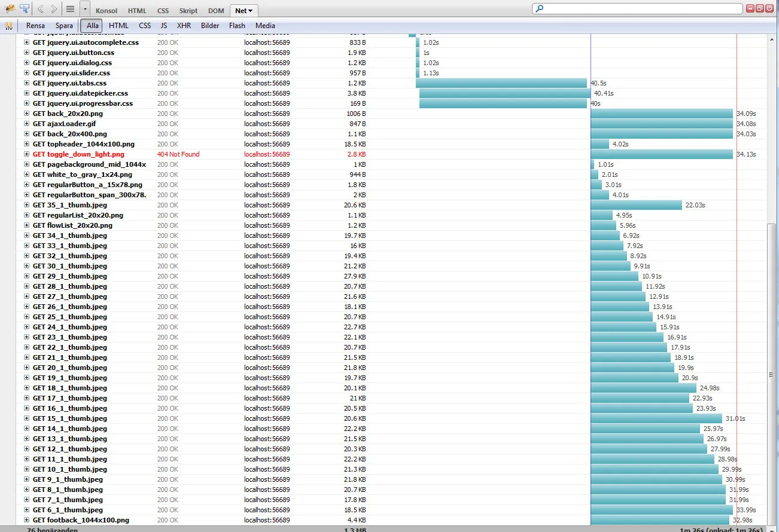Toggle the Alla filter
779x532 pixels.
(x=92, y=26)
